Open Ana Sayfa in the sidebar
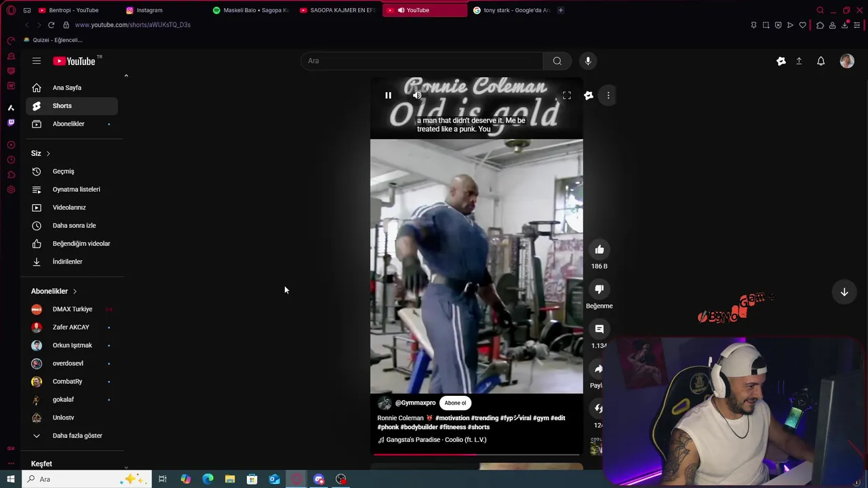Screen dimensions: 868x488 point(72,87)
